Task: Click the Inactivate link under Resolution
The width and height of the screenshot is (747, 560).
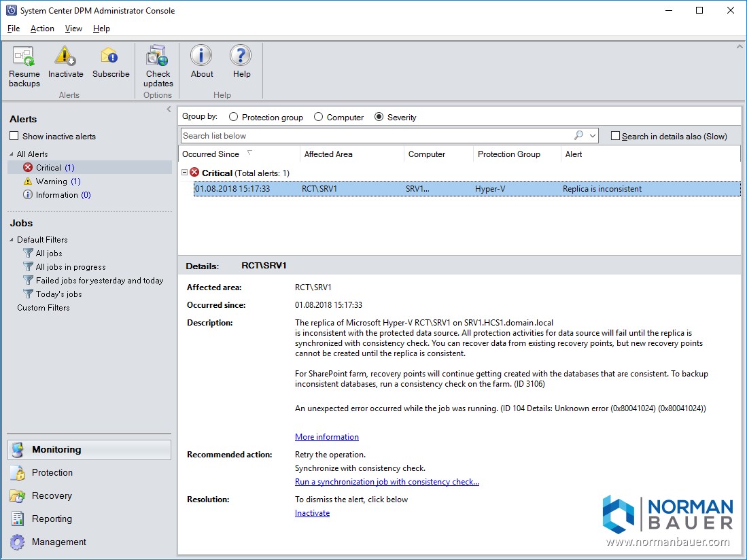Action: 312,513
